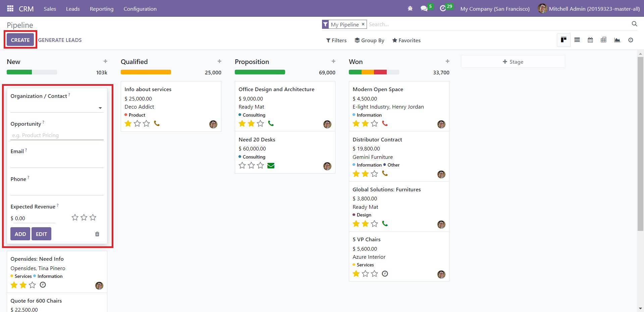Open Organization / Contact dropdown arrow
The height and width of the screenshot is (312, 644).
100,108
